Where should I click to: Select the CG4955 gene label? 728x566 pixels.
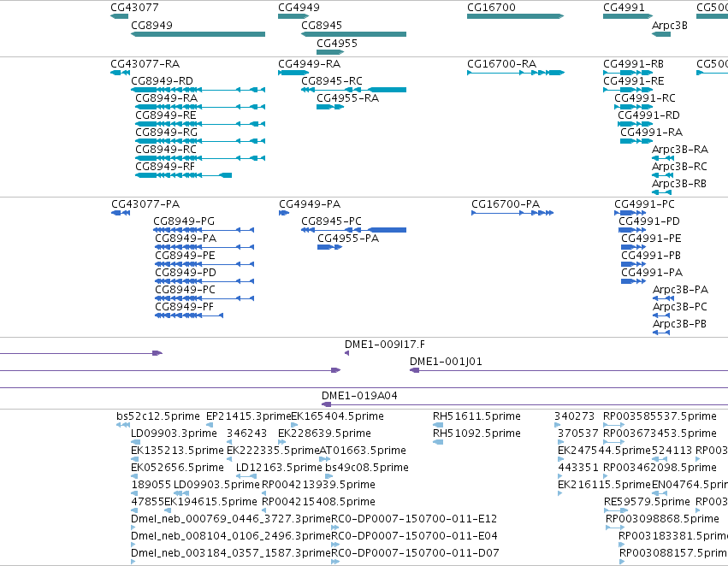[x=337, y=44]
